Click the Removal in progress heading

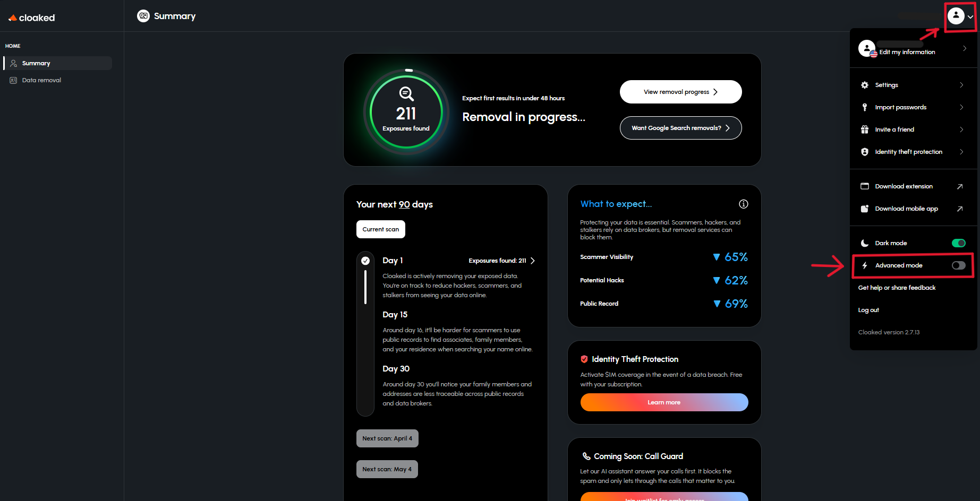(524, 117)
